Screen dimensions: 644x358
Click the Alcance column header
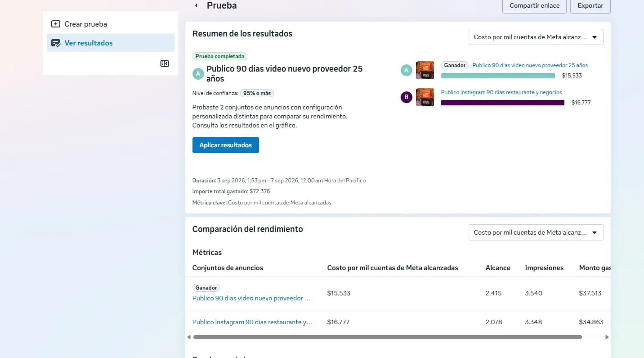[x=498, y=268]
